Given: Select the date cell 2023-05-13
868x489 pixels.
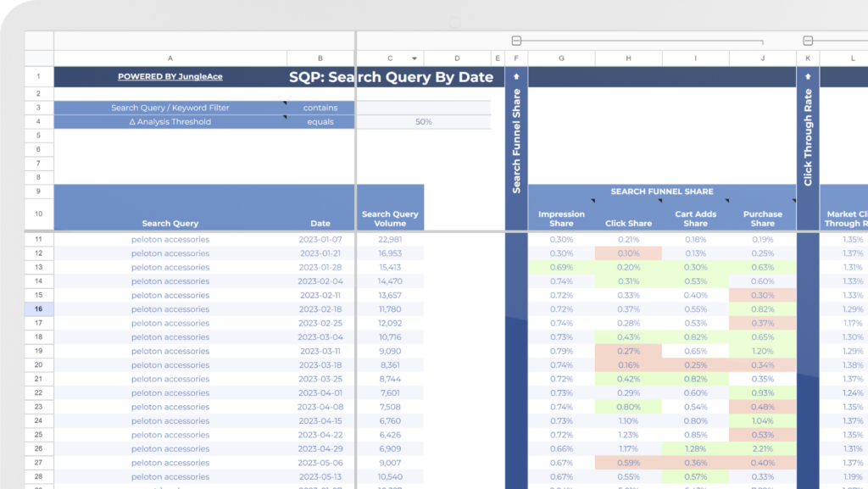Looking at the screenshot, I should coord(320,477).
